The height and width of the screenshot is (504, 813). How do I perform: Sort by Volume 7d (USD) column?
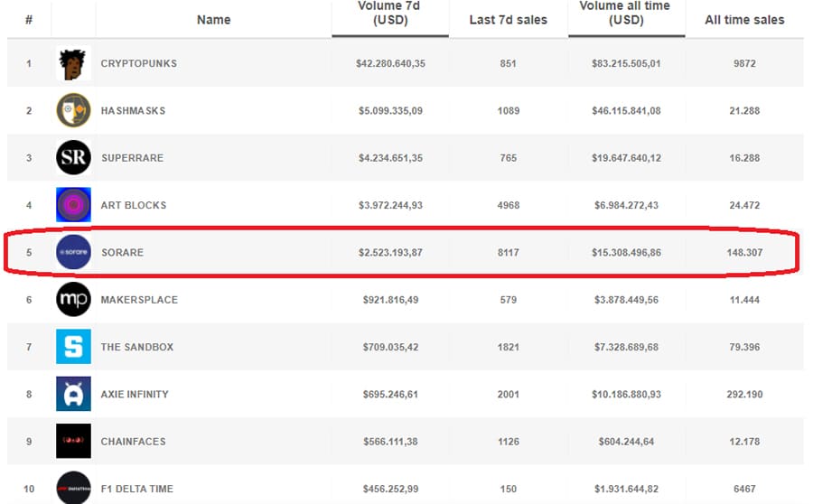click(390, 13)
